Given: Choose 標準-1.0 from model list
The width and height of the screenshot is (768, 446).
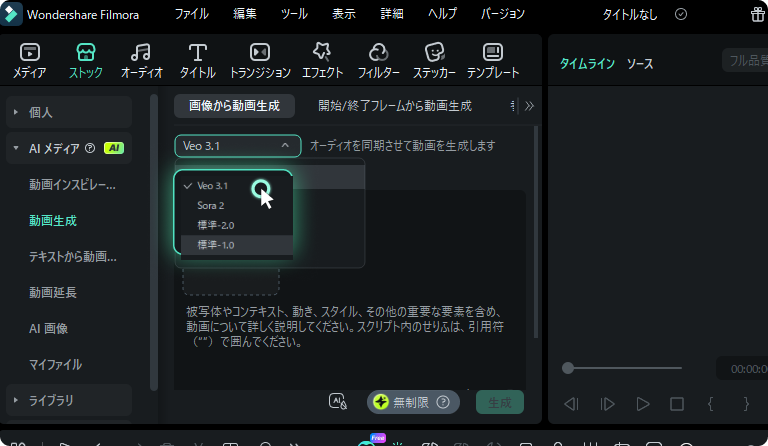Looking at the screenshot, I should 237,245.
